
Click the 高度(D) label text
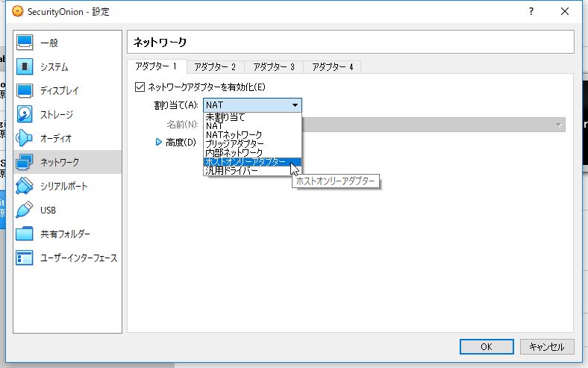click(181, 142)
